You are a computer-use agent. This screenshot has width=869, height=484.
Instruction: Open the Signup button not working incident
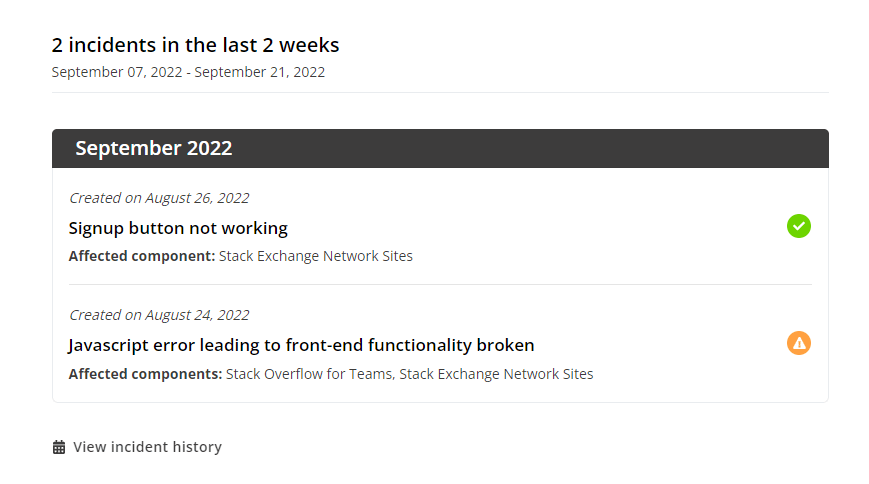(178, 228)
